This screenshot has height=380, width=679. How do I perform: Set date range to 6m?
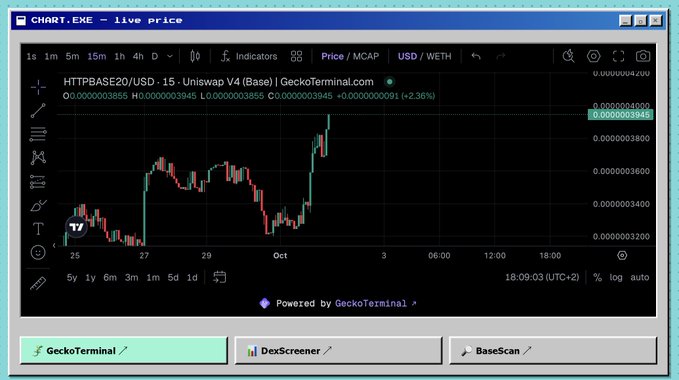point(110,277)
